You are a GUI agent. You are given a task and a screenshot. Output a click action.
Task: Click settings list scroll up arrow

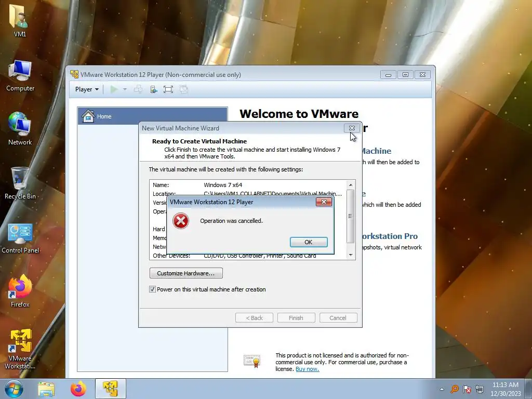pyautogui.click(x=351, y=185)
